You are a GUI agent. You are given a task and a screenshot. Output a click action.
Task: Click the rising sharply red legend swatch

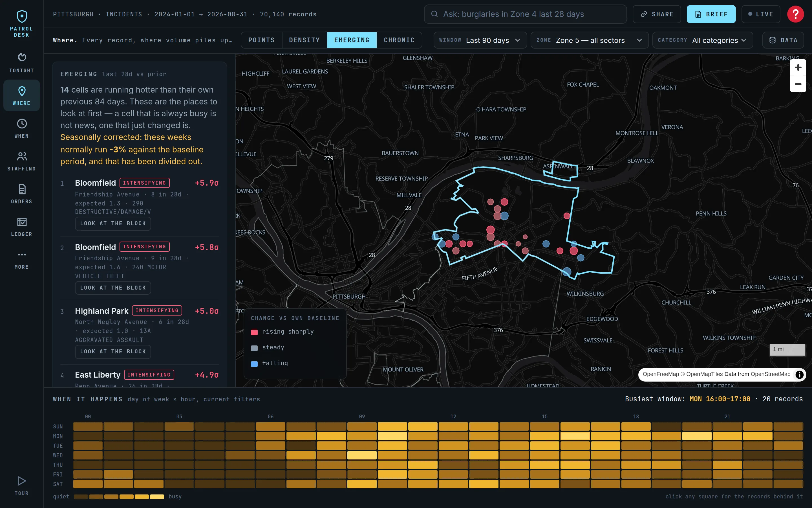(254, 332)
